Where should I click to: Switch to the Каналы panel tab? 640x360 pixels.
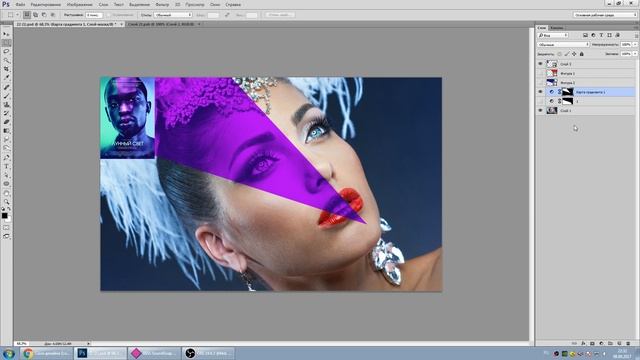[x=556, y=28]
